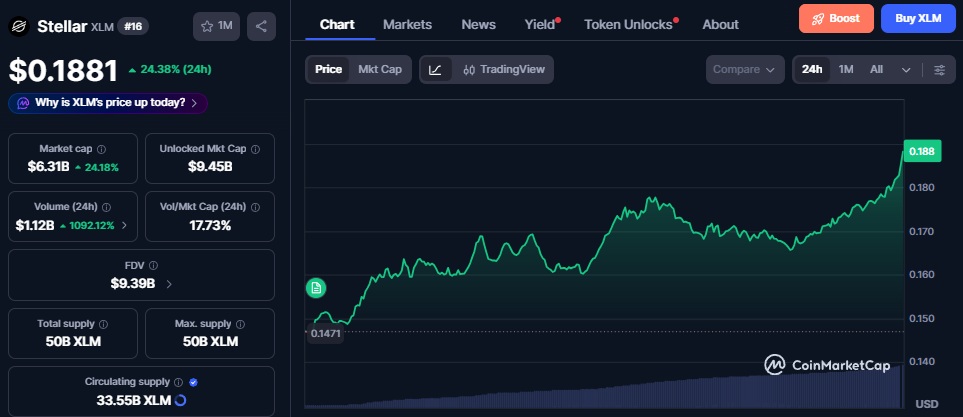Viewport: 963px width, 417px height.
Task: Click the #16 rank badge
Action: tap(133, 26)
